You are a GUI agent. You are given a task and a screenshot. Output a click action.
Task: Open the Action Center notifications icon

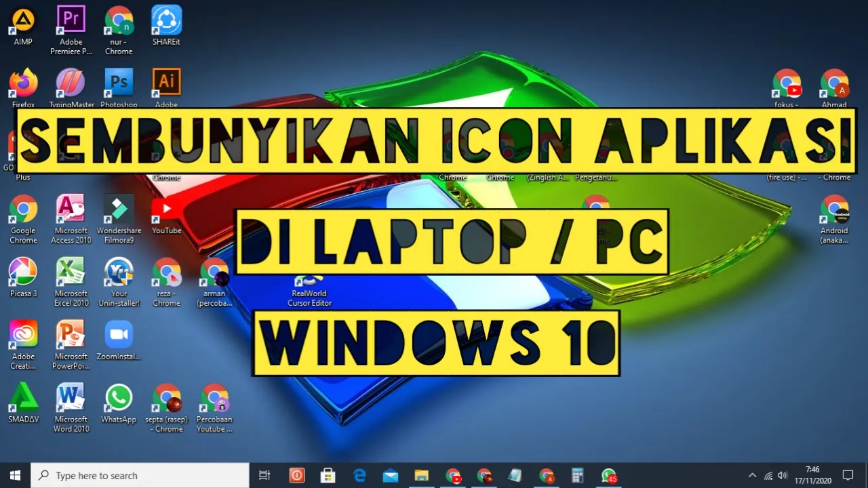tap(848, 476)
